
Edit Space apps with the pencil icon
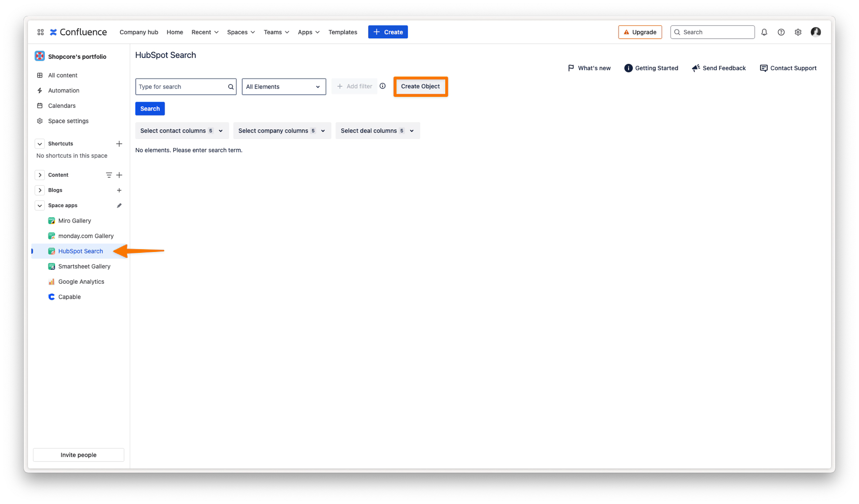coord(119,205)
